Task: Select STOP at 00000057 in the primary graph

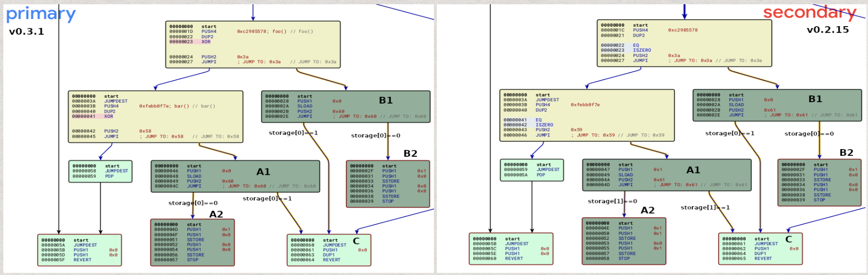Action: click(177, 260)
